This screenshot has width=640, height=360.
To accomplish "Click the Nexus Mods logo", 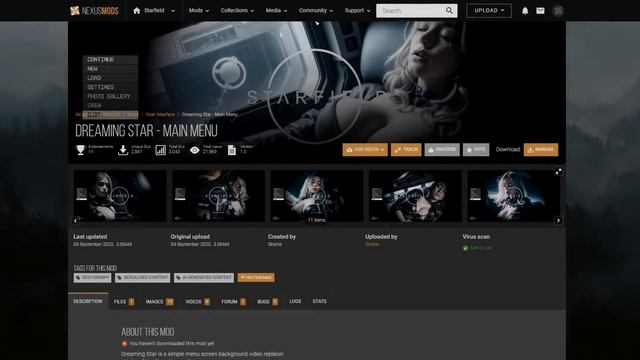I will click(x=94, y=11).
